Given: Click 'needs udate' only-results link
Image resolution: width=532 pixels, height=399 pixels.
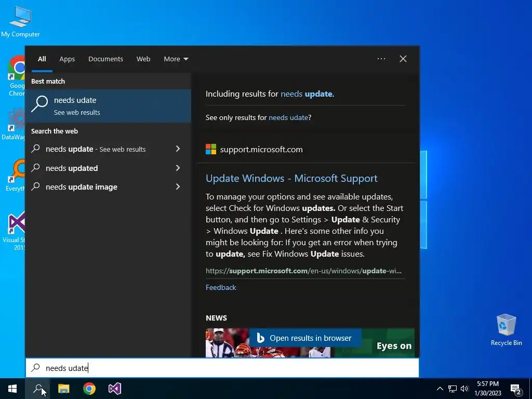Looking at the screenshot, I should click(288, 118).
